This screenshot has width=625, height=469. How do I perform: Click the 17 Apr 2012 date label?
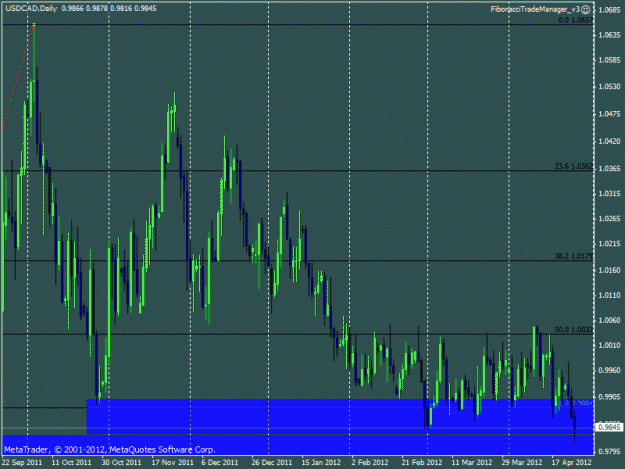coord(571,463)
